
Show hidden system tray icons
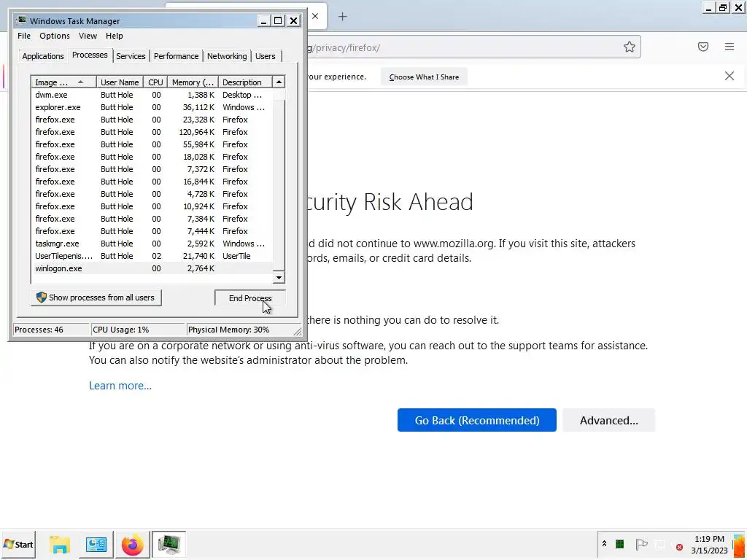(604, 544)
